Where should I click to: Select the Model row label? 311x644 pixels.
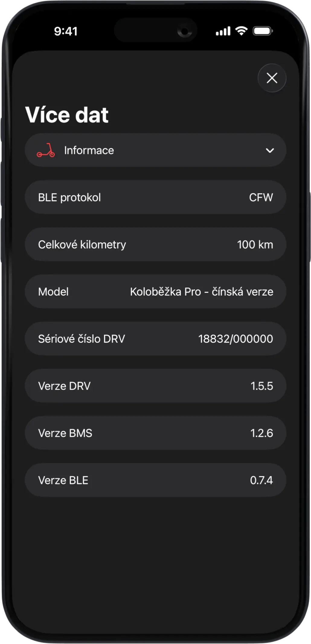[x=53, y=292]
